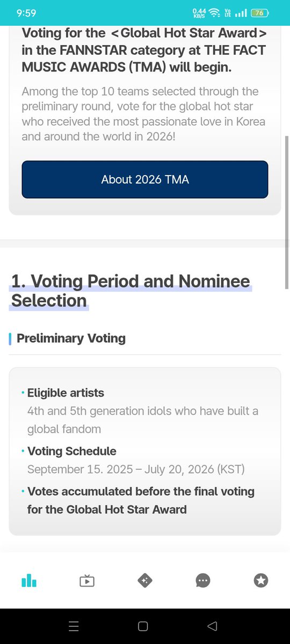Open the TV video tab icon
Viewport: 290px width, 644px height.
[x=87, y=580]
